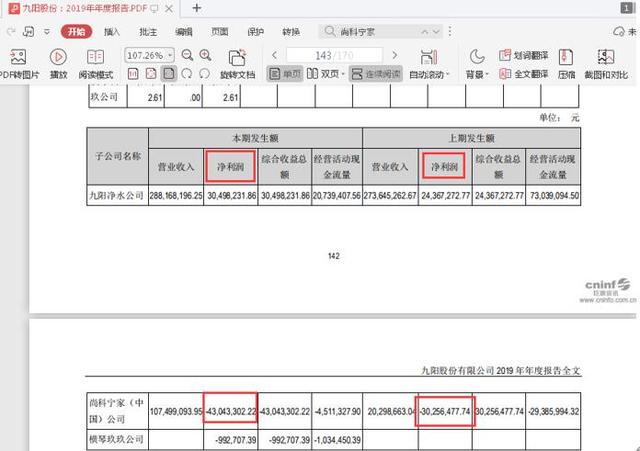Screen dimensions: 640x451
Task: Rotate the page clockwise
Action: tap(204, 74)
